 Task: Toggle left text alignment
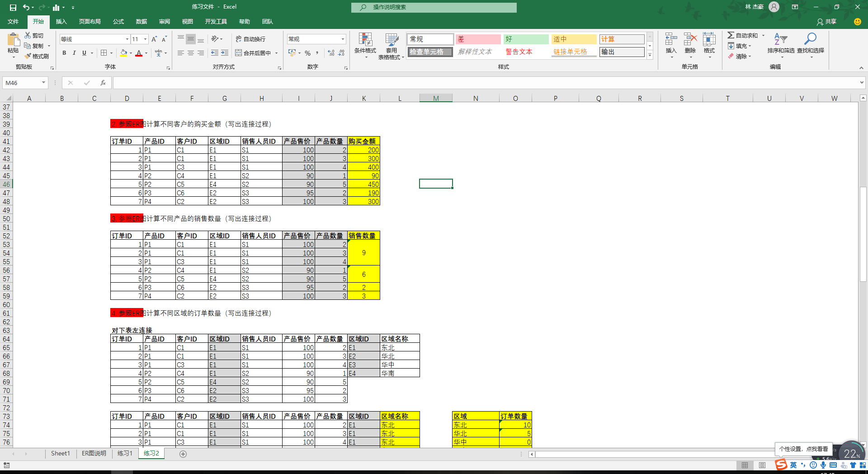pos(181,53)
